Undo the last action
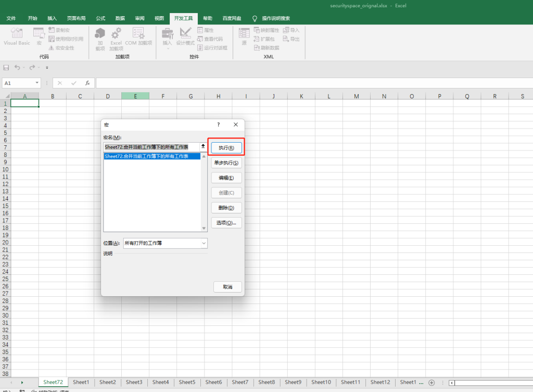Screen dimensions: 533x392 [17, 68]
